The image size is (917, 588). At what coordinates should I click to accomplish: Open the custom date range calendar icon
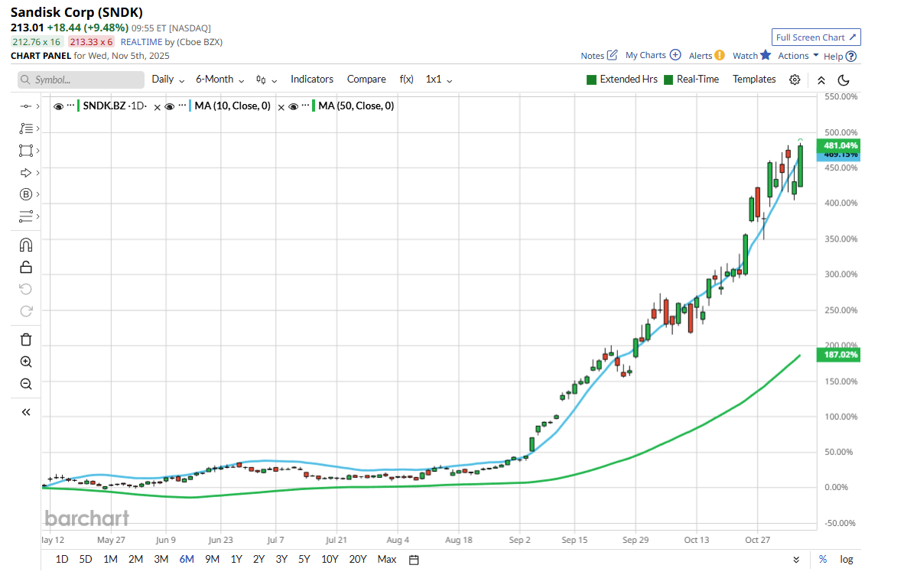(414, 559)
